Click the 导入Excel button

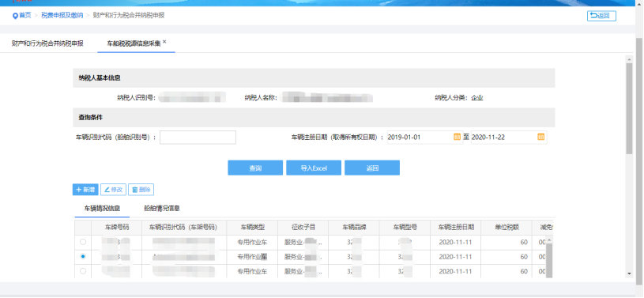pos(314,168)
